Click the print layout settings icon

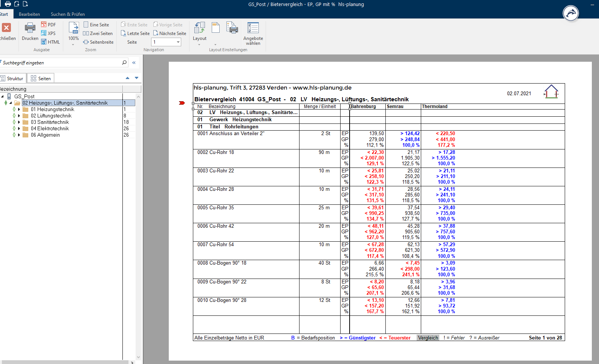click(232, 28)
